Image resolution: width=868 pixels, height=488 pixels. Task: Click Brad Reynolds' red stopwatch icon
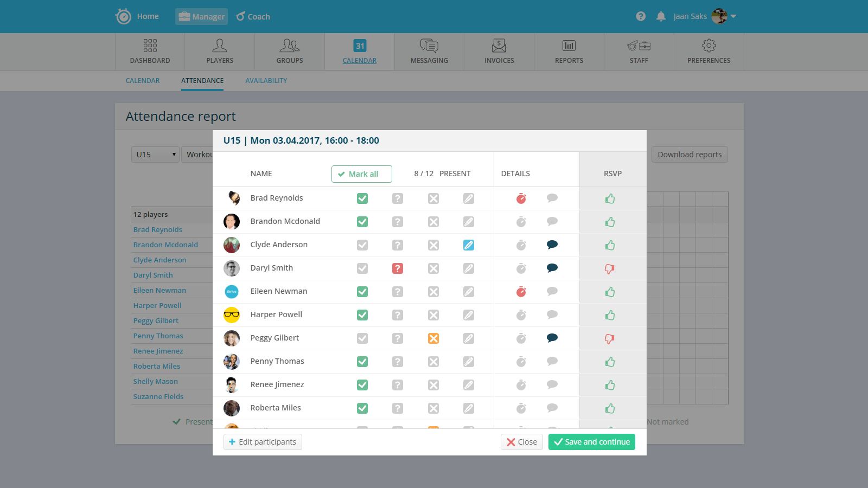pos(521,198)
